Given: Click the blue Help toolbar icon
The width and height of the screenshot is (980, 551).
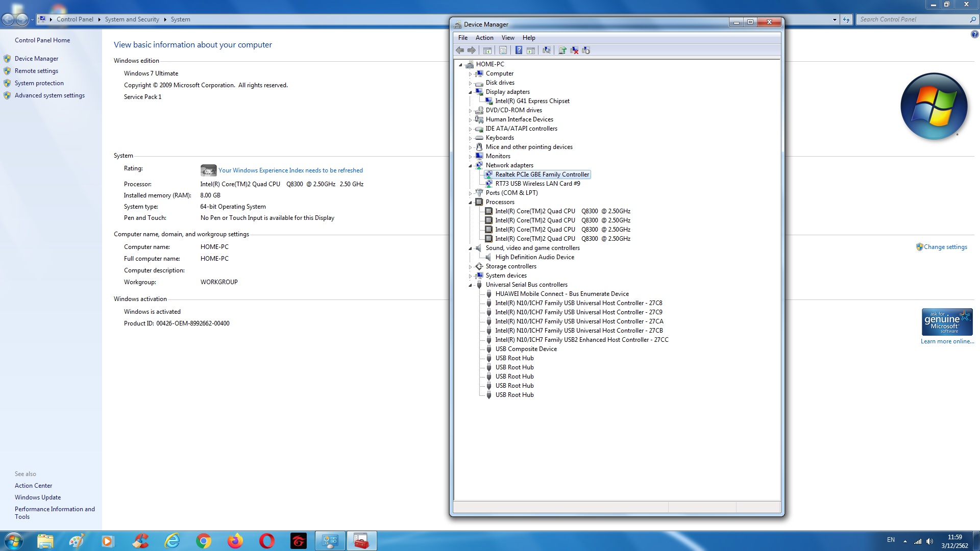Looking at the screenshot, I should [519, 50].
